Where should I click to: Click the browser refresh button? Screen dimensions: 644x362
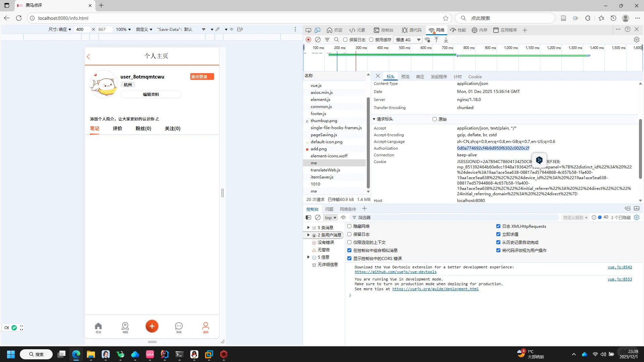point(19,18)
